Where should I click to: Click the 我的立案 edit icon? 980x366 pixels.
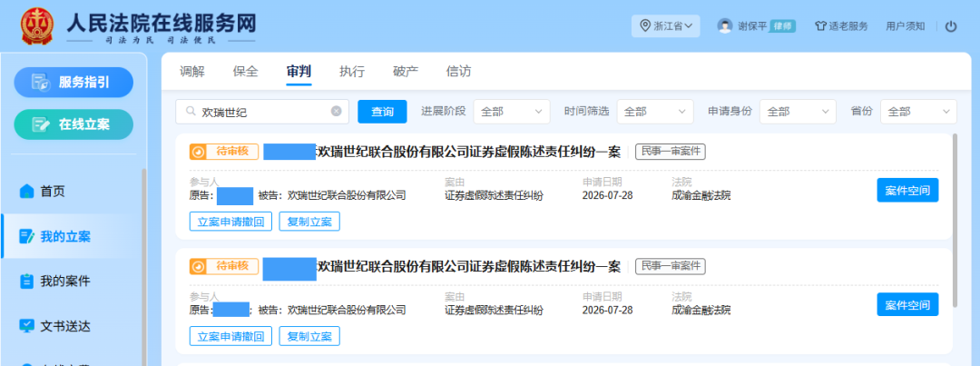coord(26,236)
